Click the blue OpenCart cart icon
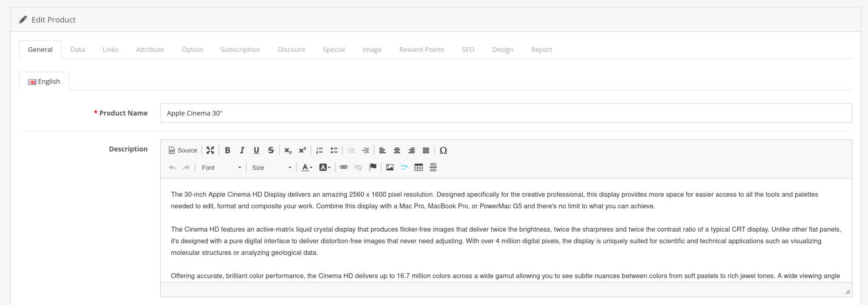Screen dimensions: 868x305 (x=404, y=167)
